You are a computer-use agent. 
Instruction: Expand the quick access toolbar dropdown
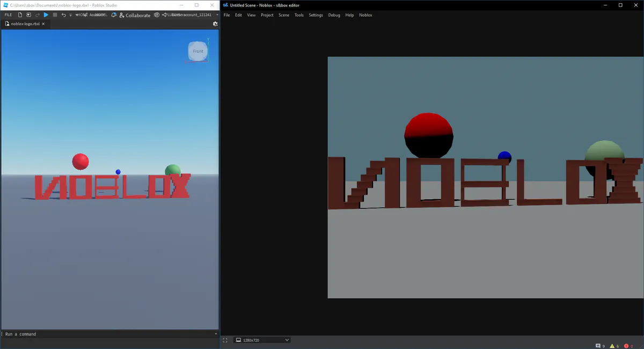pos(70,15)
